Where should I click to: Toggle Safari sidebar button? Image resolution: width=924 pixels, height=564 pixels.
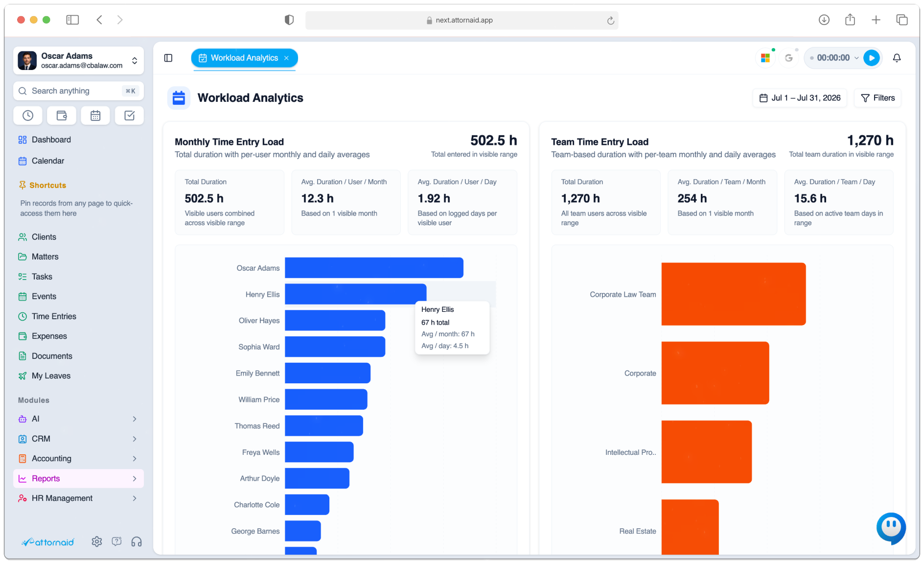tap(72, 20)
